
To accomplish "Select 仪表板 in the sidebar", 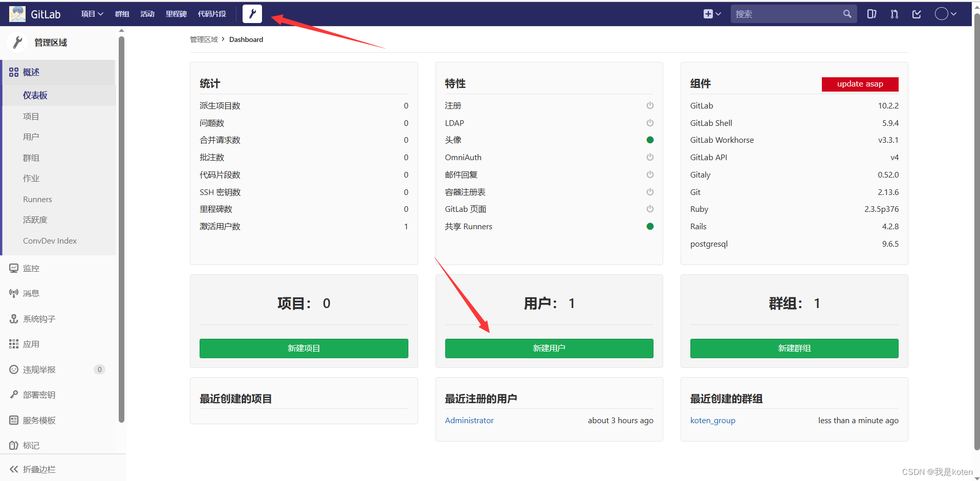I will click(35, 95).
